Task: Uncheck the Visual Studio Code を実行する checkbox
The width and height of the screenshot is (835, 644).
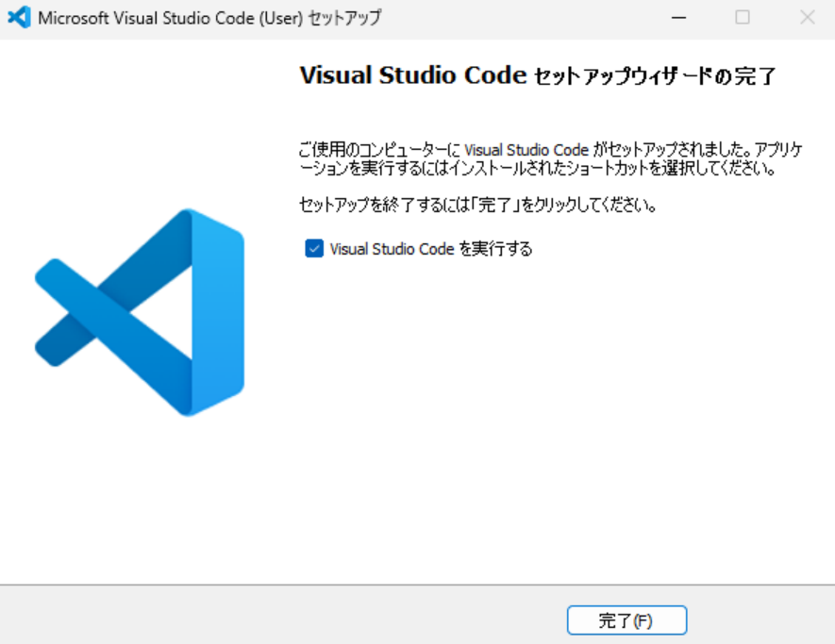Action: click(314, 249)
